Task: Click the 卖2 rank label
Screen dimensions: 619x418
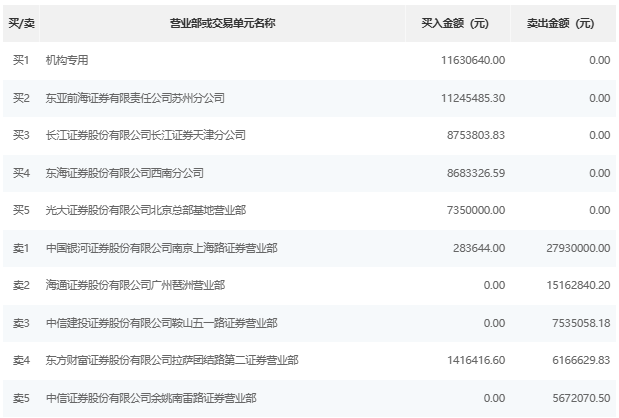Action: 21,285
